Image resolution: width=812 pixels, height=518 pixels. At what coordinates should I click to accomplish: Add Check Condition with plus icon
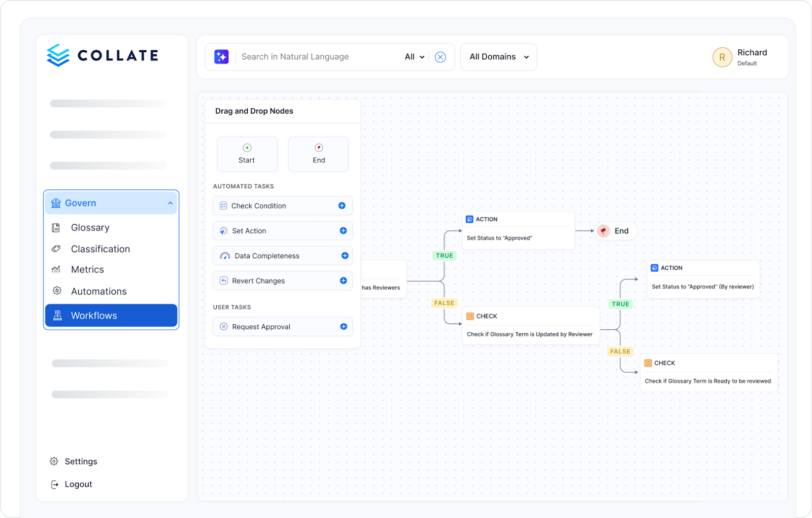click(x=342, y=205)
